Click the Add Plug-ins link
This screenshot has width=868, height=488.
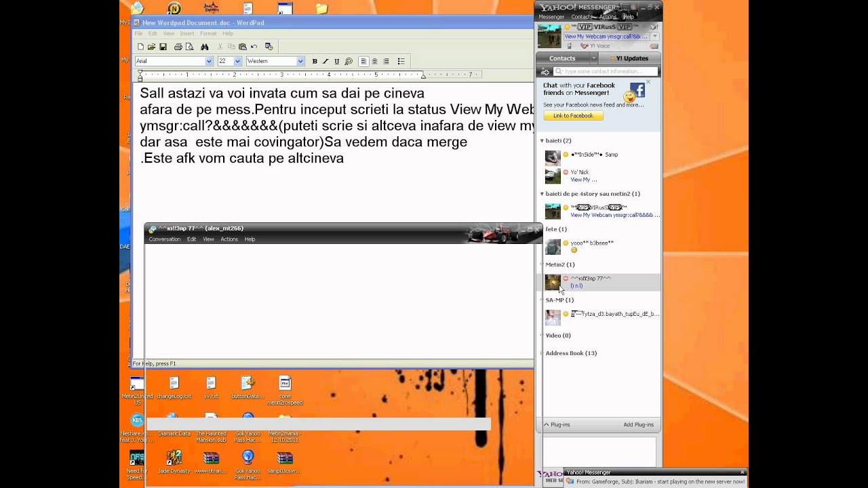(x=638, y=425)
